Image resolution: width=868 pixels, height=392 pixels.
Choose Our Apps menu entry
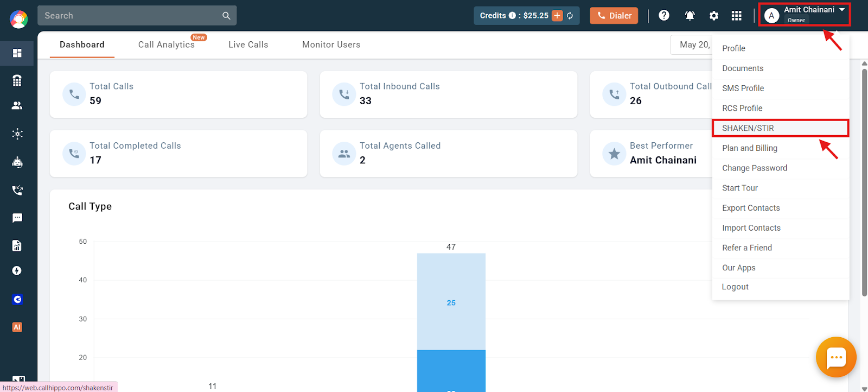tap(780, 268)
